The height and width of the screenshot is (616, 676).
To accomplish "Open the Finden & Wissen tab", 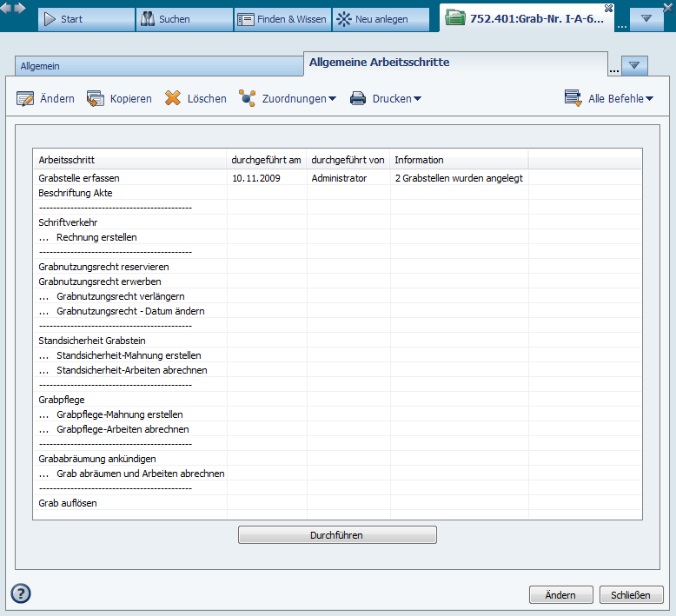I will pyautogui.click(x=282, y=19).
